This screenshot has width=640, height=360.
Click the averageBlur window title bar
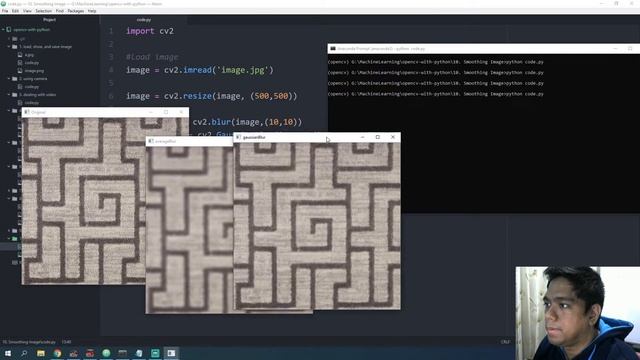pos(190,141)
